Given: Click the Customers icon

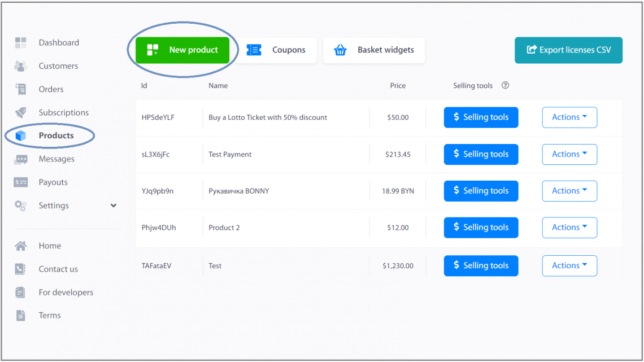Looking at the screenshot, I should (21, 66).
